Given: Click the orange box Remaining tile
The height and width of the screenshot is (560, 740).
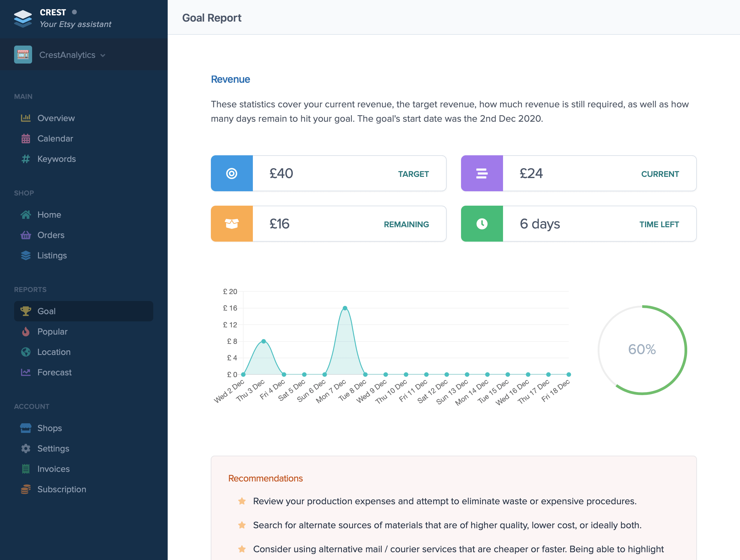Looking at the screenshot, I should point(232,224).
